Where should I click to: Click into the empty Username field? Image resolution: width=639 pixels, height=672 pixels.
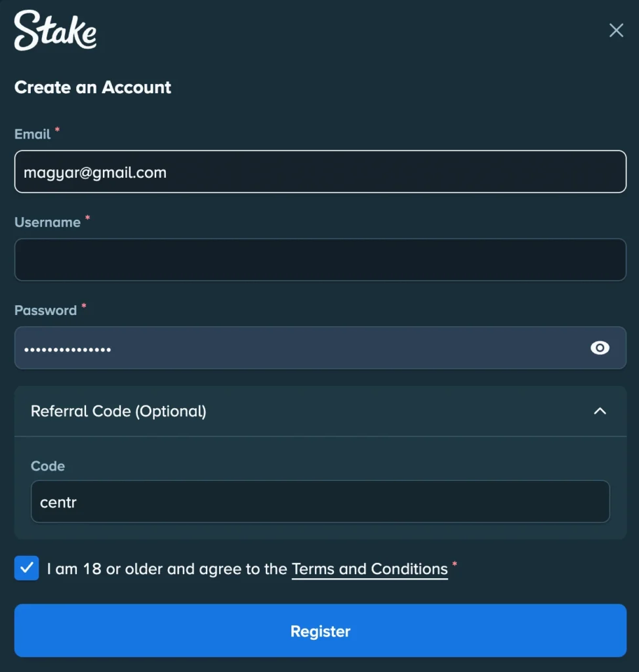320,260
